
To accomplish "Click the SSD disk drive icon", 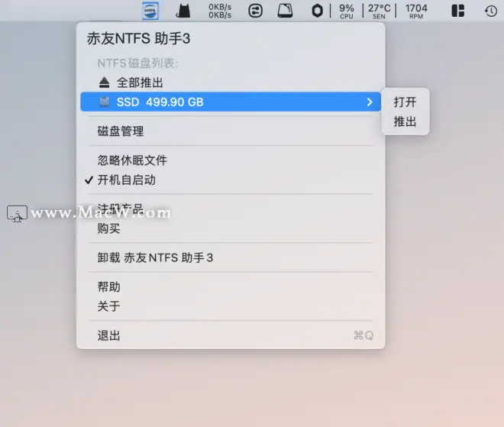I will pos(104,102).
